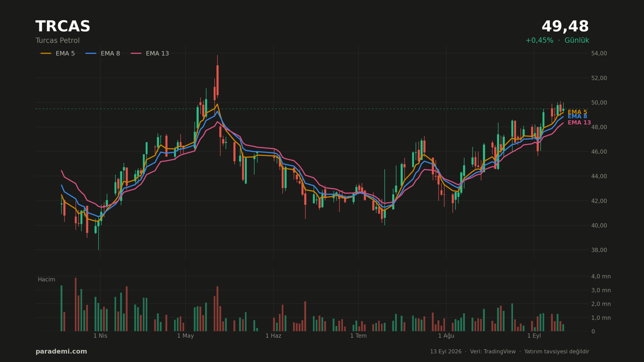Click the orange EMA 5 legend line swatch
644x362 pixels.
(x=46, y=53)
